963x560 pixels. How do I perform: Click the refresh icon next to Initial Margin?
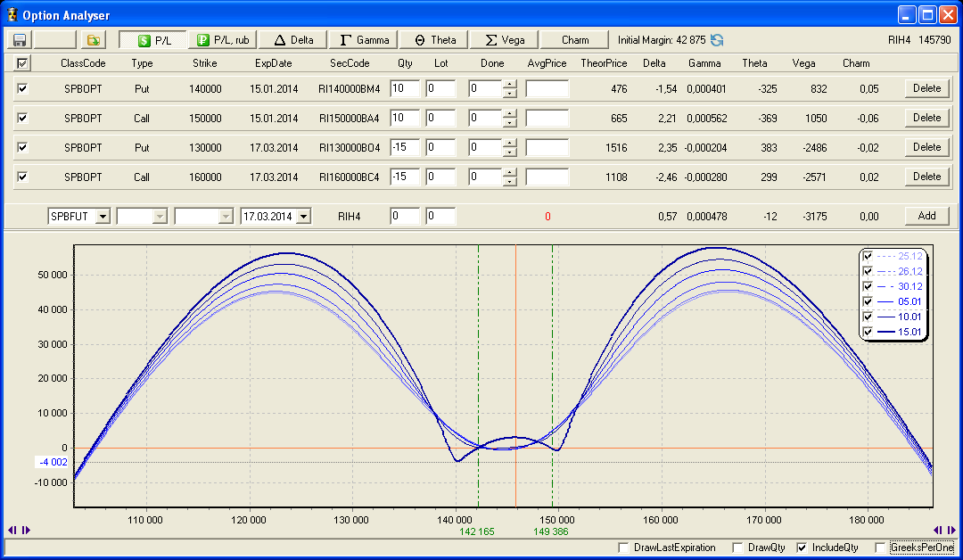coord(717,40)
